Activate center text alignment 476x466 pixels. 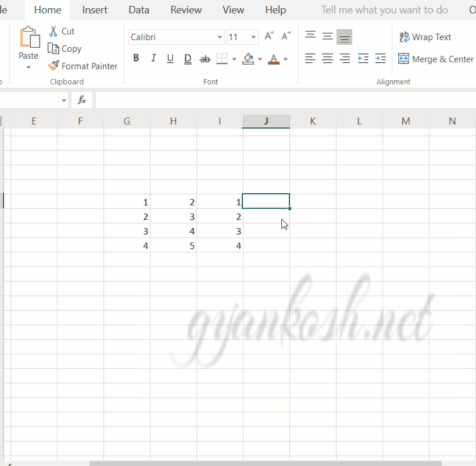(327, 58)
